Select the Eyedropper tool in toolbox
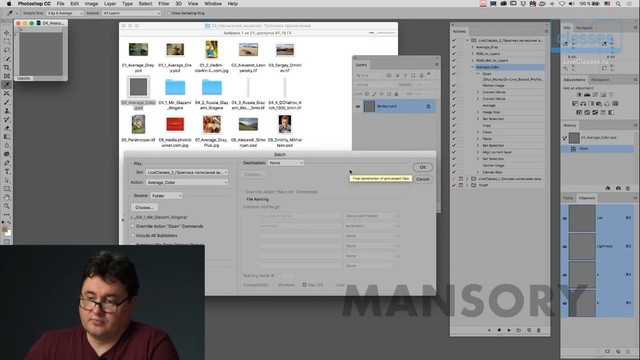Viewport: 640px width, 360px height. 7,84
